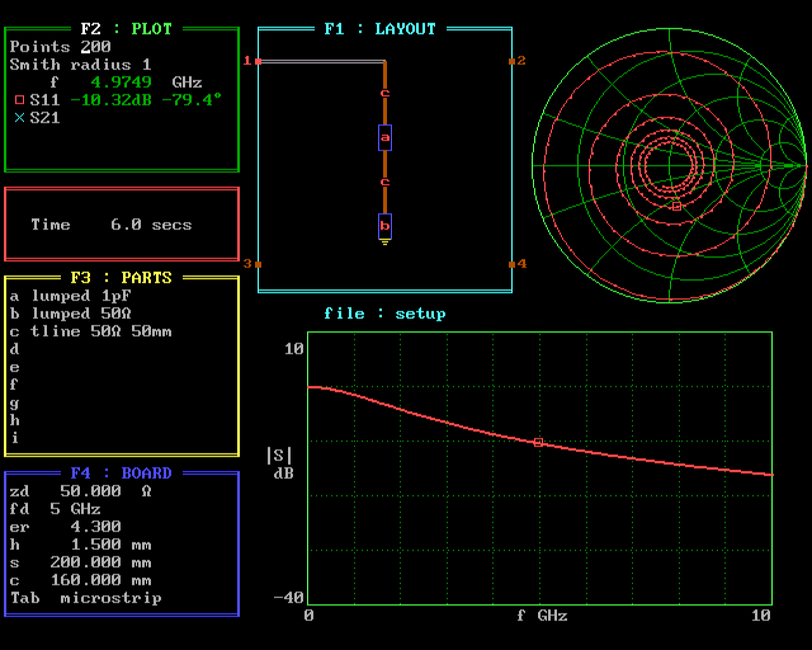Open the F3 : PARTS panel header
This screenshot has height=650, width=812.
click(x=121, y=278)
